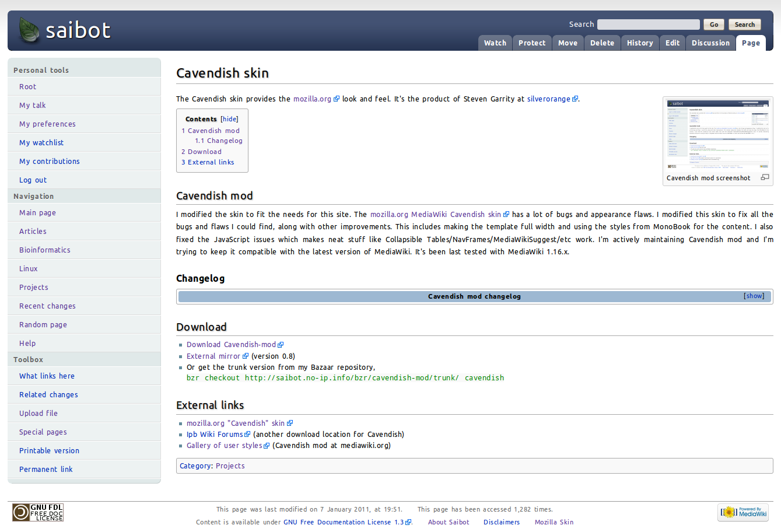The height and width of the screenshot is (532, 781).
Task: Open About Saibot footer link
Action: 449,523
